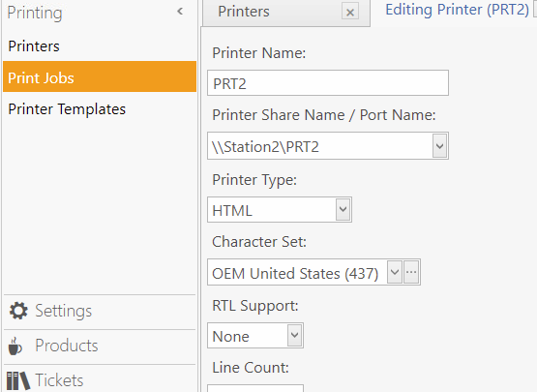Viewport: 537px width, 392px height.
Task: Expand the RTL Support dropdown
Action: (294, 335)
